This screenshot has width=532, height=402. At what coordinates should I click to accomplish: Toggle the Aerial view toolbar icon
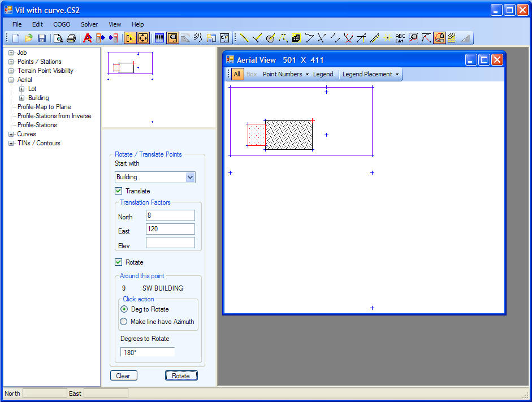172,38
